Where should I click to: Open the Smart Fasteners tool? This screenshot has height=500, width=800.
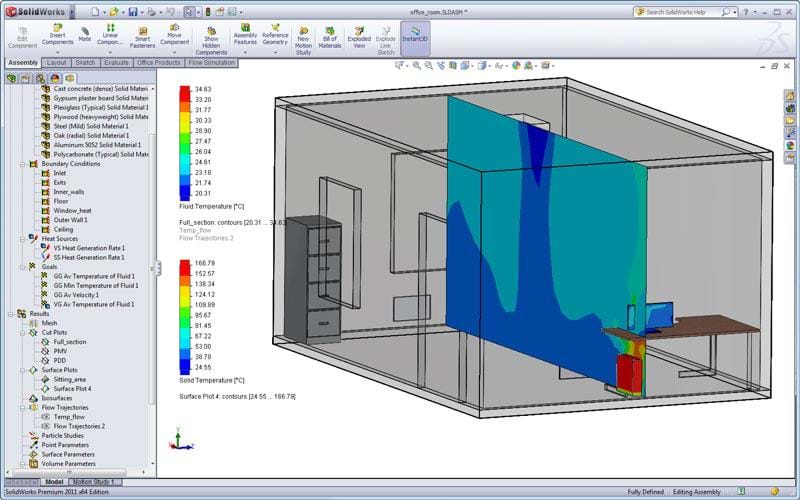coord(143,30)
